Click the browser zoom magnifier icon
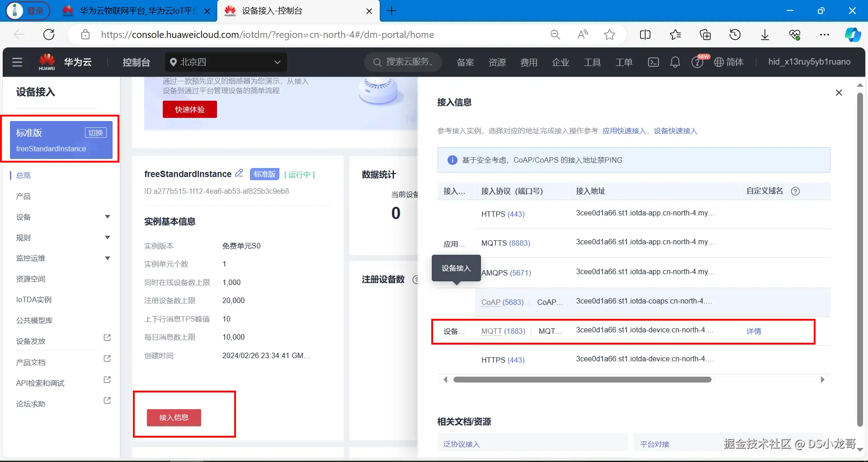This screenshot has width=868, height=462. (555, 34)
